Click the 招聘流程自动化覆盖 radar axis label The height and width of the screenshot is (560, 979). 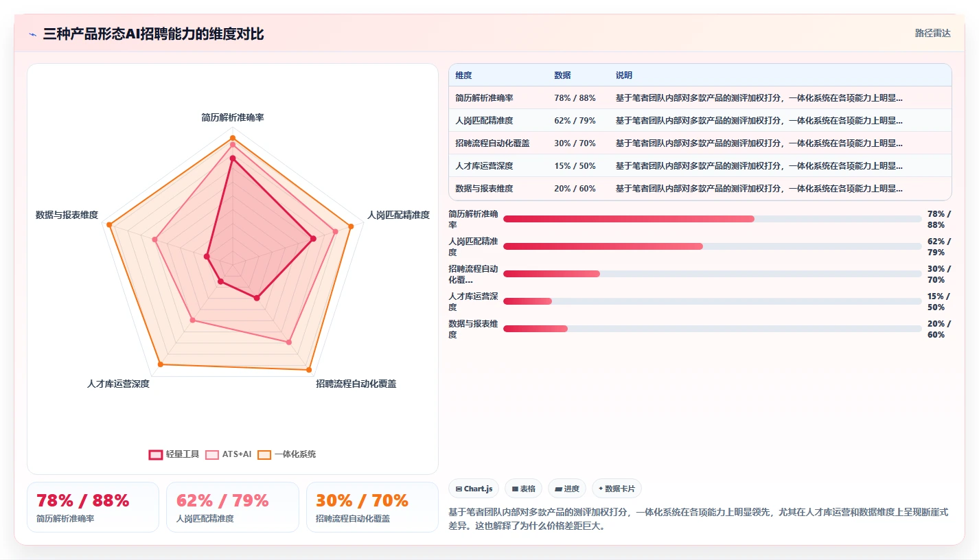pos(356,384)
